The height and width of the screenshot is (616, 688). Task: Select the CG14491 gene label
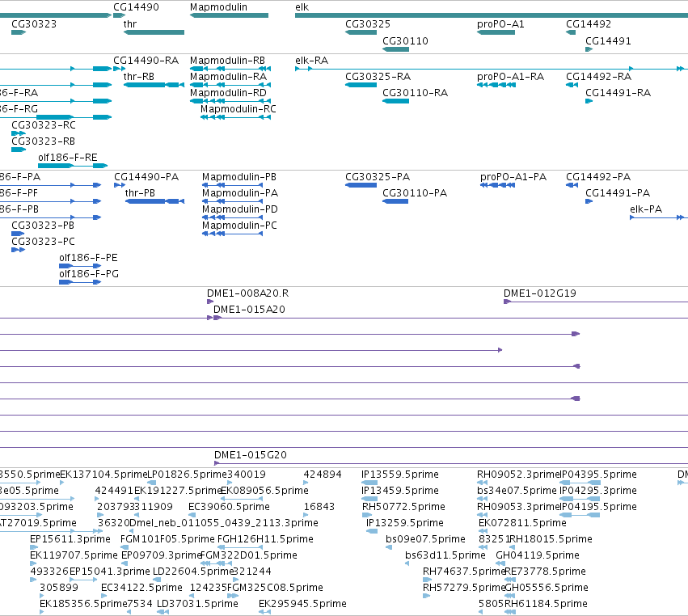(608, 40)
